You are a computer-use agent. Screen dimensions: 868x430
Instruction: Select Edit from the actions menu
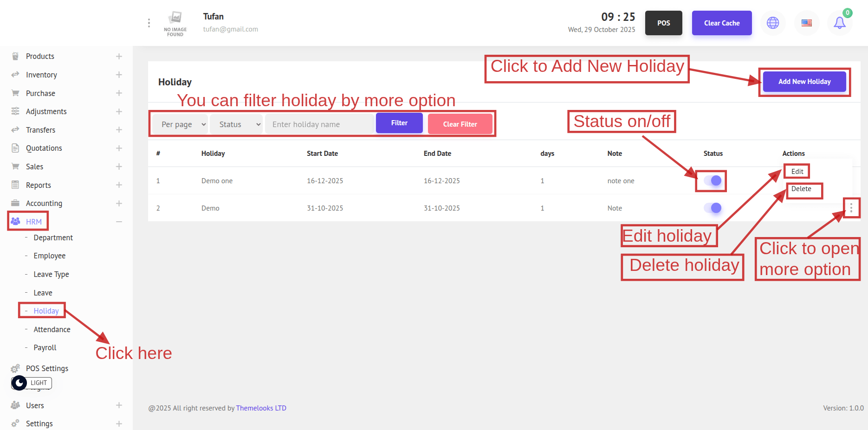tap(797, 171)
